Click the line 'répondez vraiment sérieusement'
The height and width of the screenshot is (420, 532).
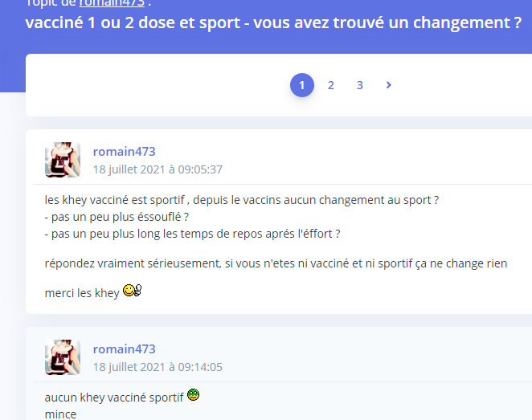pyautogui.click(x=276, y=263)
